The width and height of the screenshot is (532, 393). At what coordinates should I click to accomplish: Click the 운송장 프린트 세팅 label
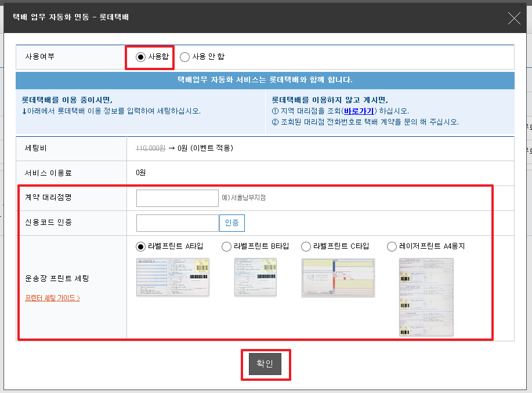click(x=57, y=278)
